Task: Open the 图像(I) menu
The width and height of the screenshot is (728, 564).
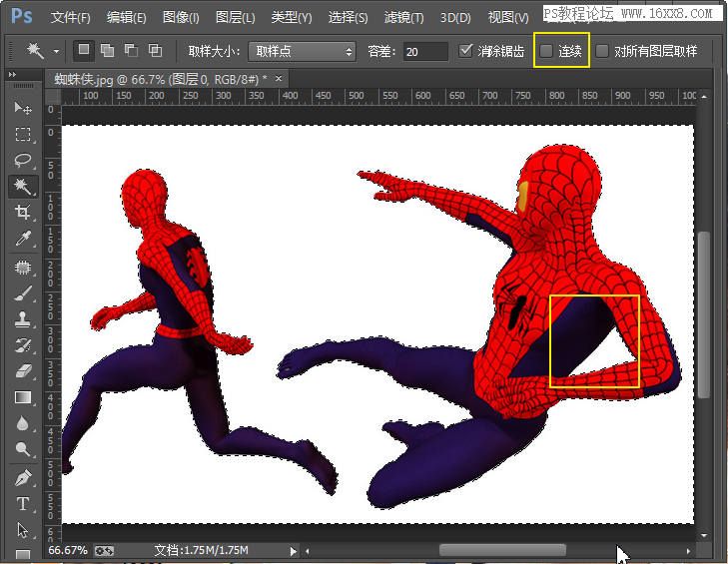Action: coord(181,18)
